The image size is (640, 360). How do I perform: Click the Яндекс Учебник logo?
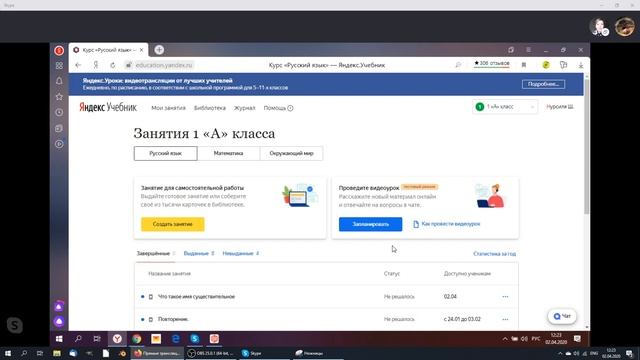(108, 107)
